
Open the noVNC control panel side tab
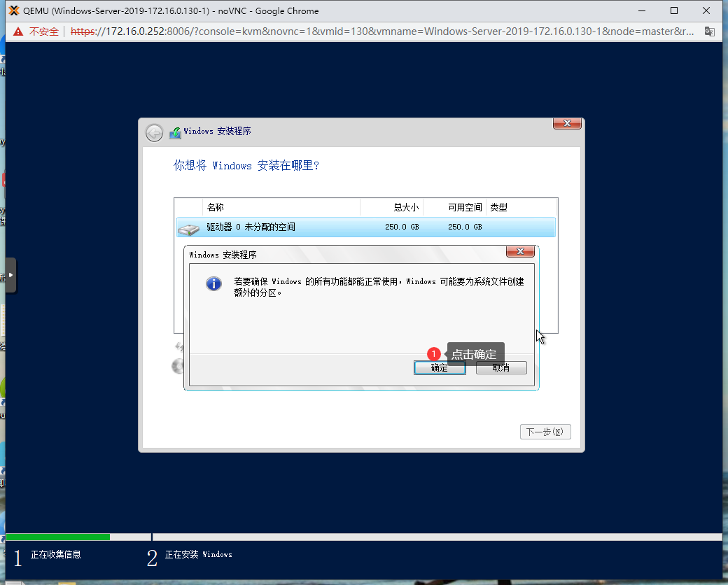pos(10,275)
